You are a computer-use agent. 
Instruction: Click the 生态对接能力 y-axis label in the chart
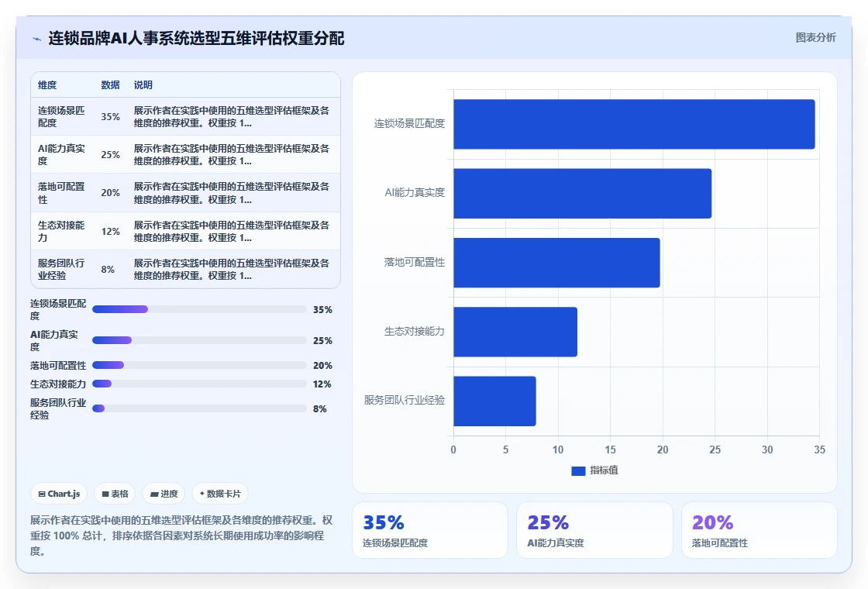pyautogui.click(x=415, y=331)
